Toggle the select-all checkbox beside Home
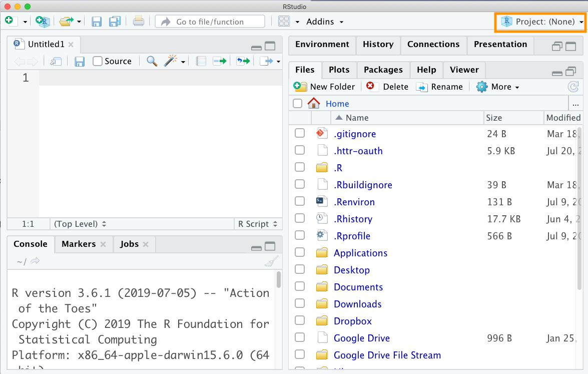Image resolution: width=588 pixels, height=374 pixels. tap(297, 103)
